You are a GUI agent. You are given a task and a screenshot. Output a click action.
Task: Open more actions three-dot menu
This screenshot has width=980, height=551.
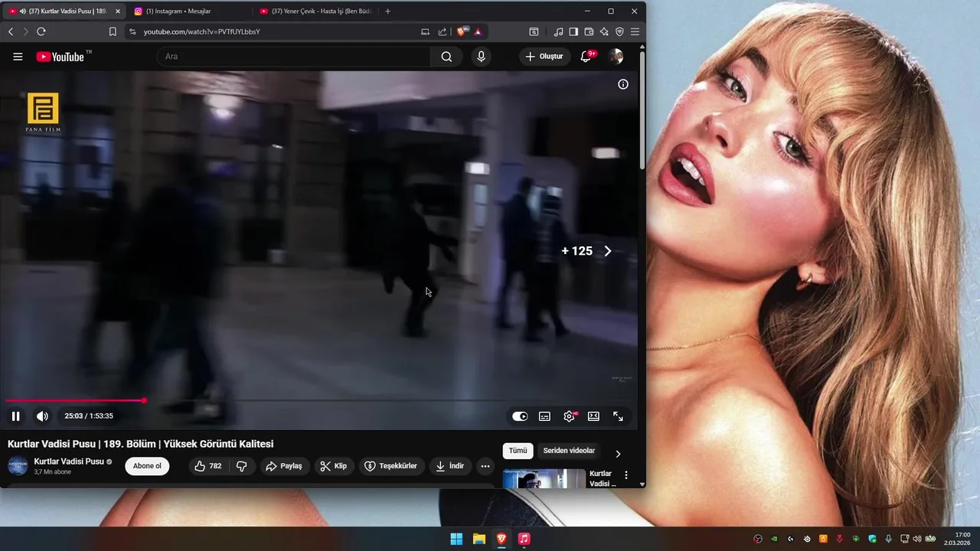coord(485,466)
